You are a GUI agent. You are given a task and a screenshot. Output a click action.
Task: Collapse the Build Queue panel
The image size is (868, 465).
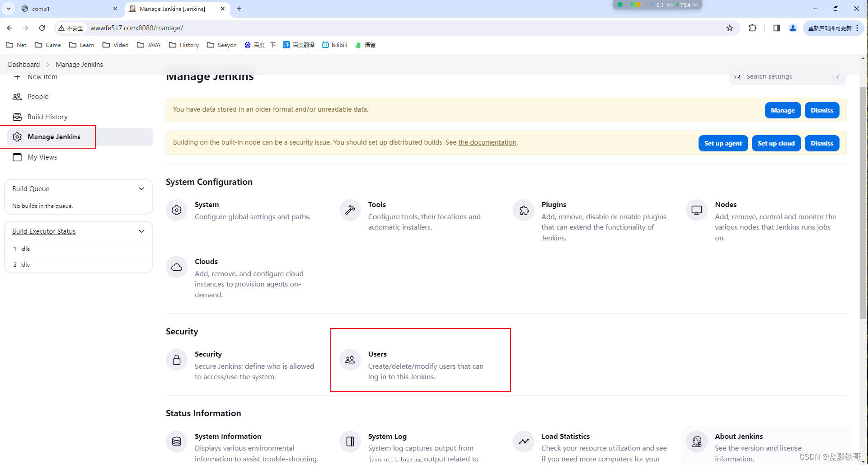(x=141, y=189)
